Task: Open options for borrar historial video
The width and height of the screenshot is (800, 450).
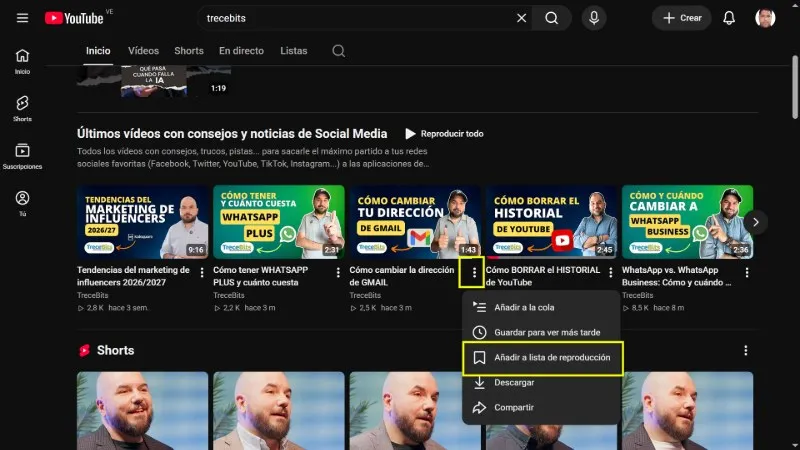Action: point(611,273)
